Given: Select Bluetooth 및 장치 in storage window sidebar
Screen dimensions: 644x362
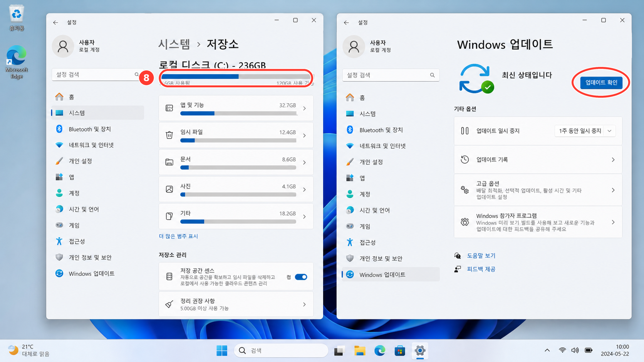Looking at the screenshot, I should pos(97,129).
